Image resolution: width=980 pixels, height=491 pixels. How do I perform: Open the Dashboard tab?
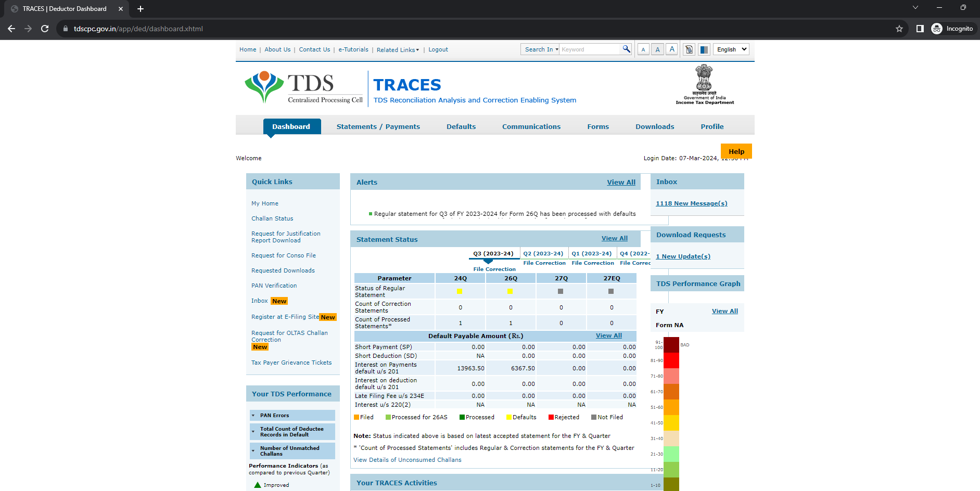pos(291,126)
